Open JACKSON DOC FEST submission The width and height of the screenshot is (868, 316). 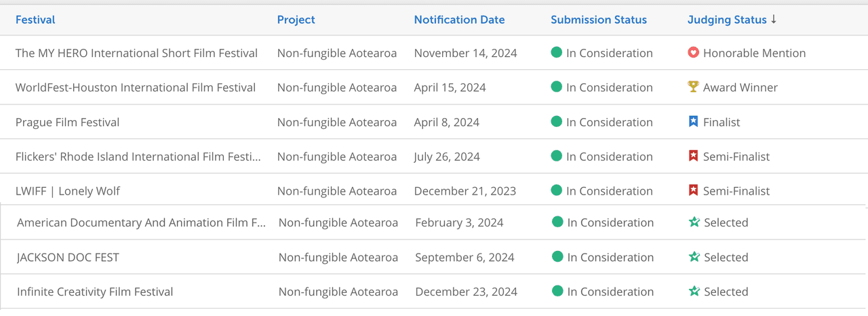tap(68, 258)
